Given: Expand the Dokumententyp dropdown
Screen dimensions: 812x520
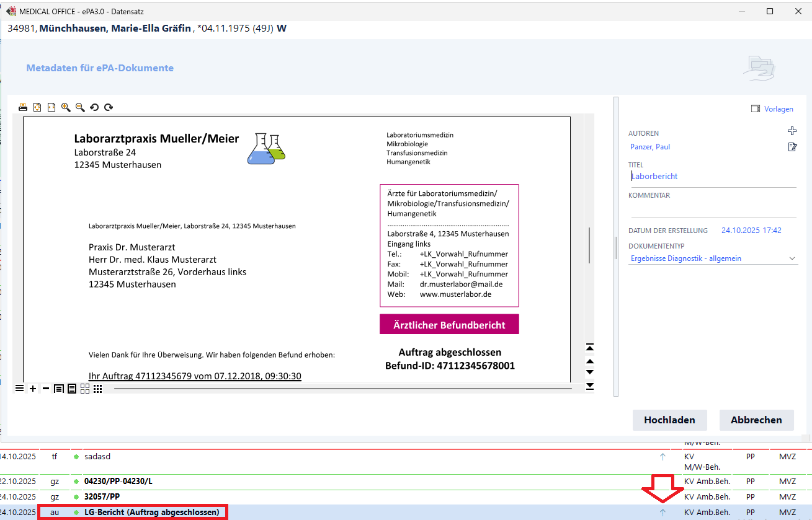Looking at the screenshot, I should click(x=792, y=258).
